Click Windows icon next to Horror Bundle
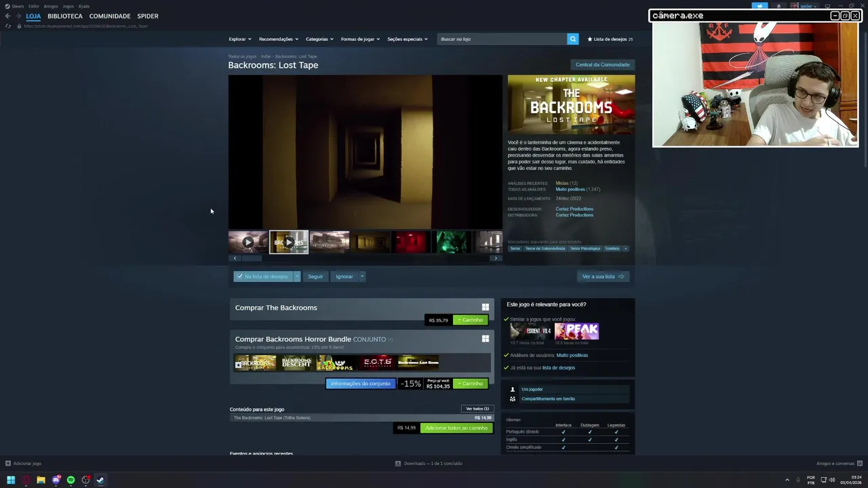This screenshot has width=868, height=488. 485,339
